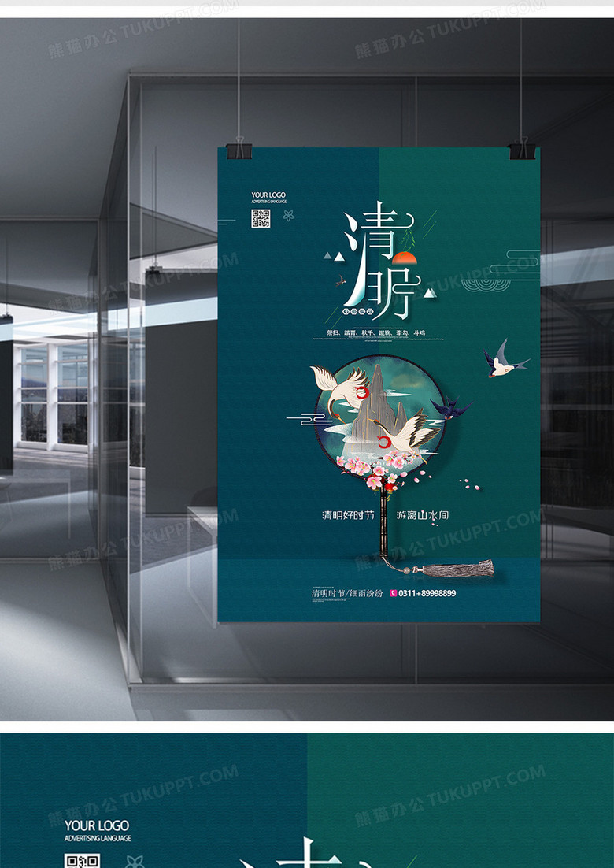This screenshot has width=614, height=868.
Task: Click the text "游离山水间"
Action: tap(423, 515)
